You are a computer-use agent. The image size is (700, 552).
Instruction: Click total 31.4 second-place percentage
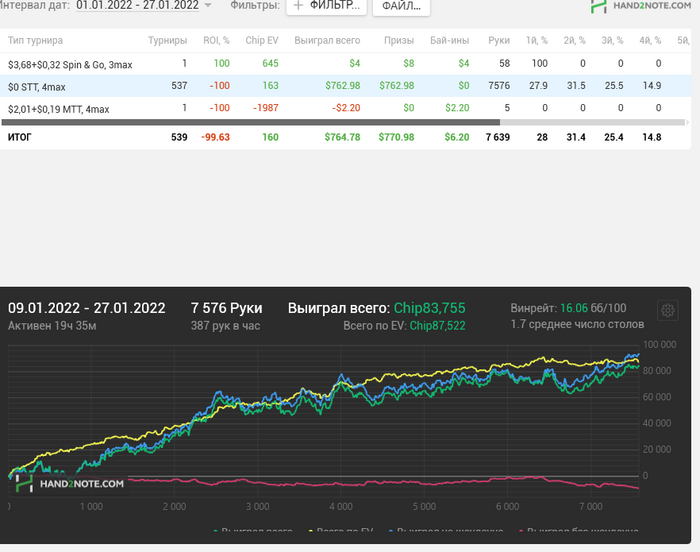(576, 137)
